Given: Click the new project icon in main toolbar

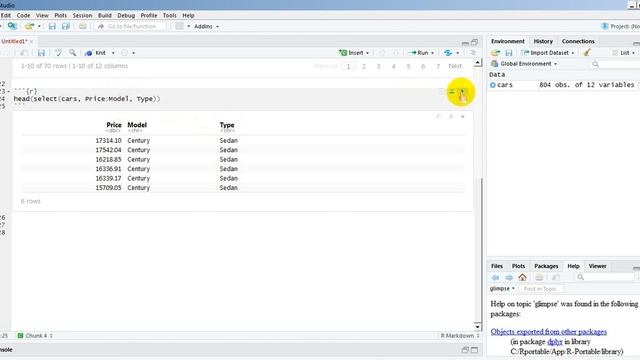Looking at the screenshot, I should pyautogui.click(x=12, y=26).
